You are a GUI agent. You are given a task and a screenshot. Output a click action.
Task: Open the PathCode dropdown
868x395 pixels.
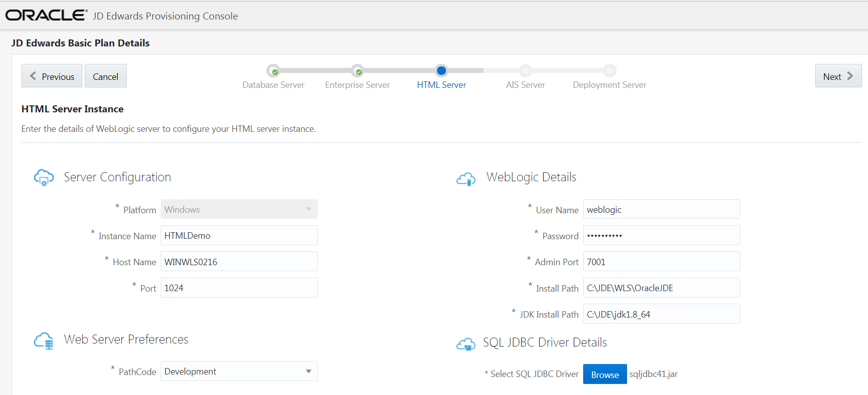[x=239, y=371]
